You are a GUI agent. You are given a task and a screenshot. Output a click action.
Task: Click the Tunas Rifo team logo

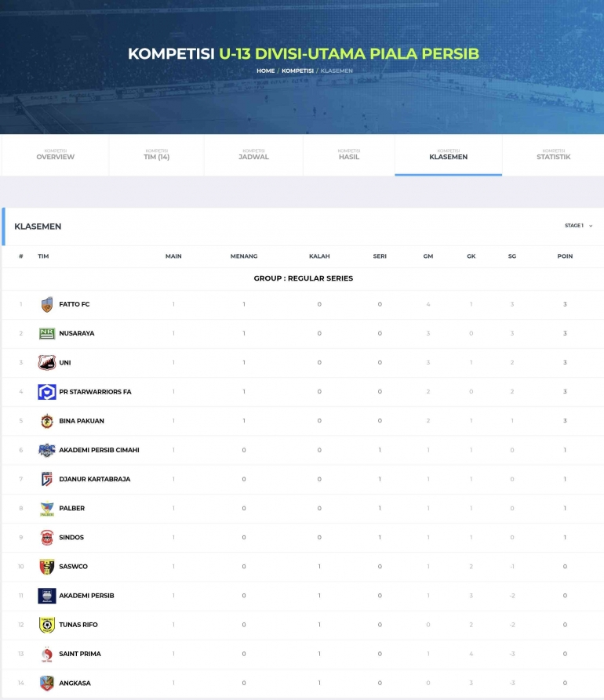[47, 625]
